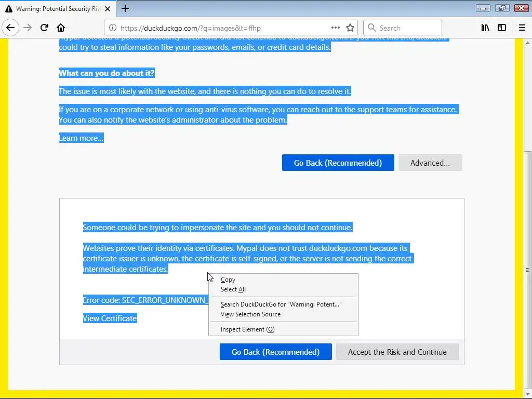Bookmark this page with the star
This screenshot has width=532, height=399.
(x=350, y=28)
